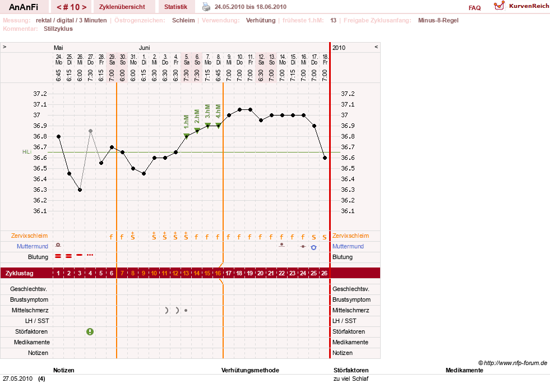The image size is (550, 392).
Task: Click the Zervixschleim f symbol on day 6
Action: click(111, 237)
